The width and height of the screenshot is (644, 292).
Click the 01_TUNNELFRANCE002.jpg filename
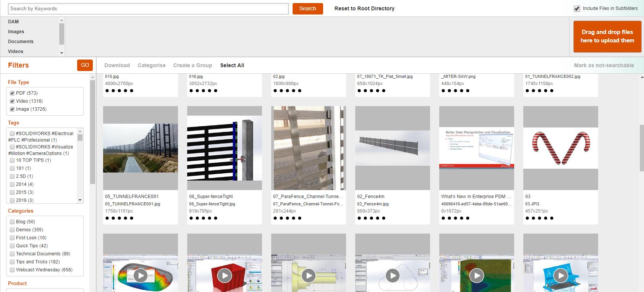coord(553,76)
